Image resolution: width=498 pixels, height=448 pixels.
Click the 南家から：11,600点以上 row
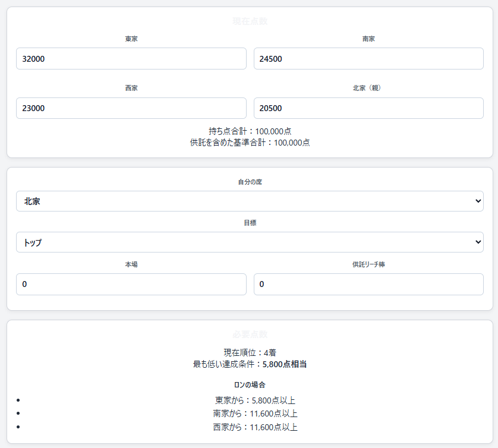[x=256, y=414]
